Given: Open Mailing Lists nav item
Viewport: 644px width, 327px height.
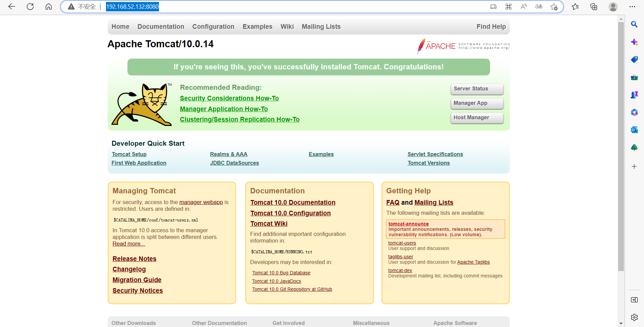Looking at the screenshot, I should (x=321, y=27).
